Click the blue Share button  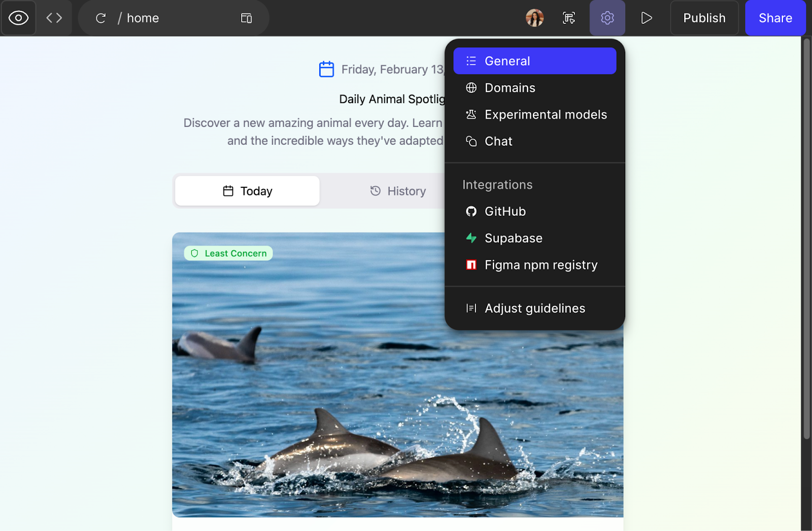click(x=775, y=18)
